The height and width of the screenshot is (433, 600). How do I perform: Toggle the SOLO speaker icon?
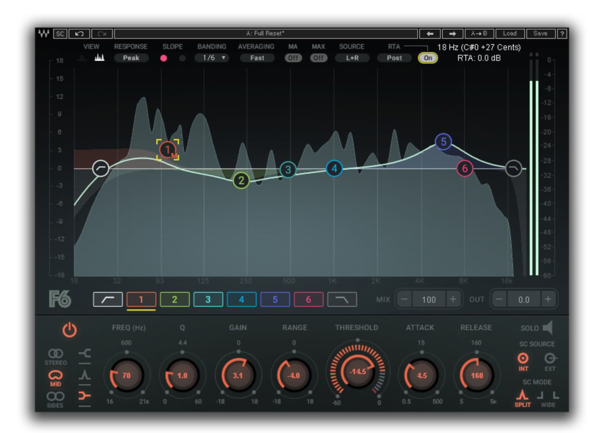click(x=548, y=328)
